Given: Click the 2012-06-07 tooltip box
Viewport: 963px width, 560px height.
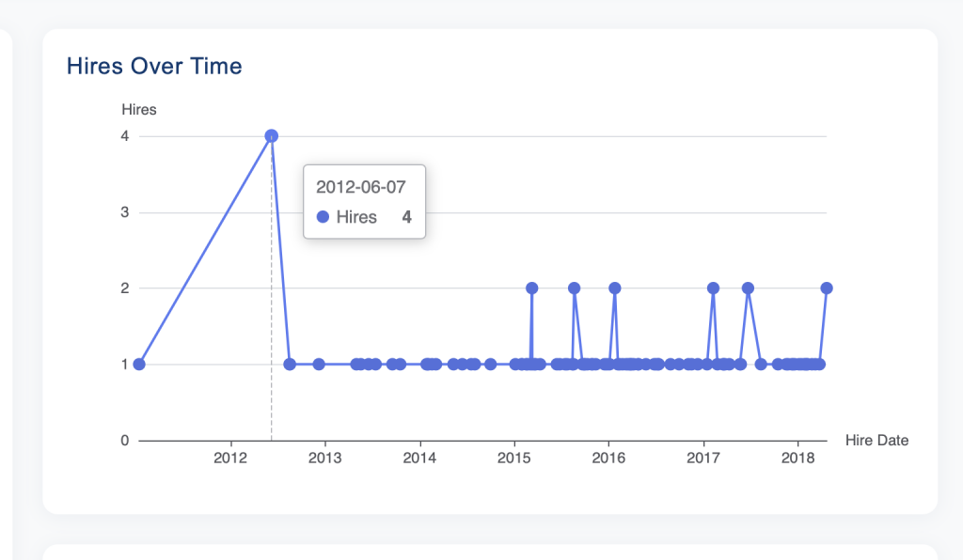Looking at the screenshot, I should point(364,201).
